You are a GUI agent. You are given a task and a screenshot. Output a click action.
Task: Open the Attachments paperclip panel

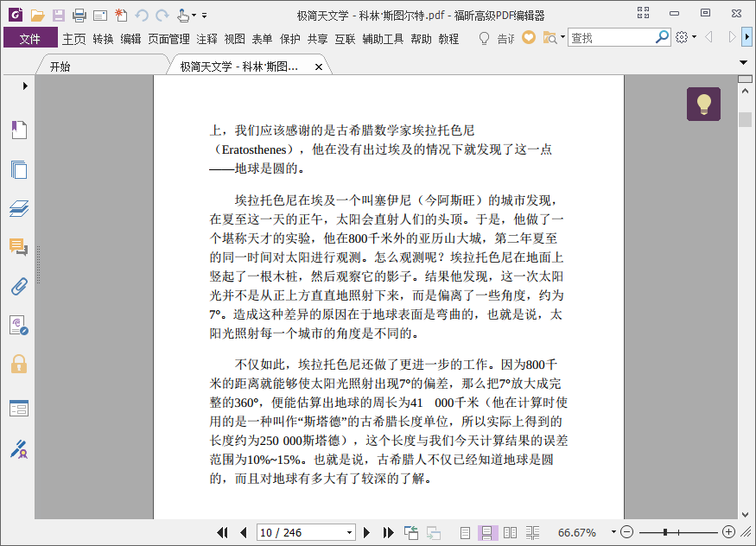coord(19,286)
